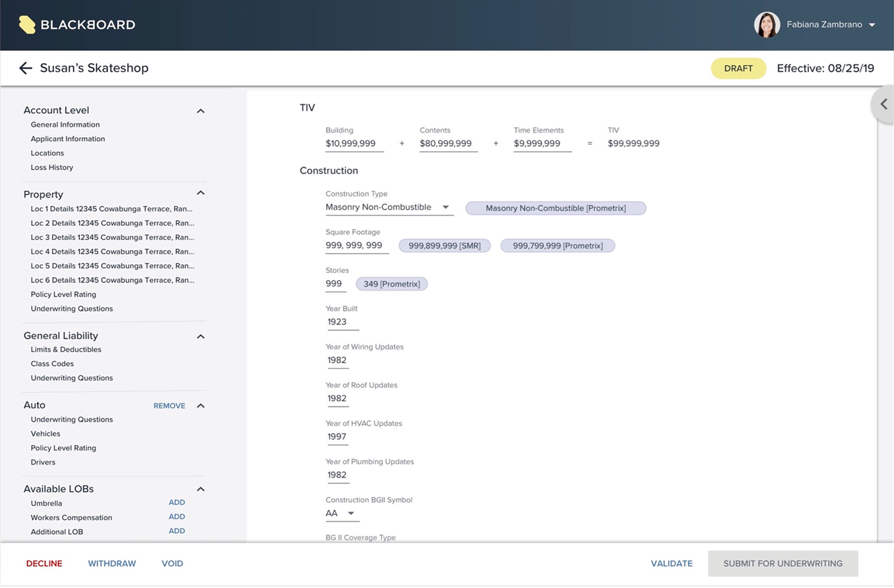Open Fabiana Zambrano's profile avatar
Viewport: 894px width, 588px height.
[x=767, y=25]
